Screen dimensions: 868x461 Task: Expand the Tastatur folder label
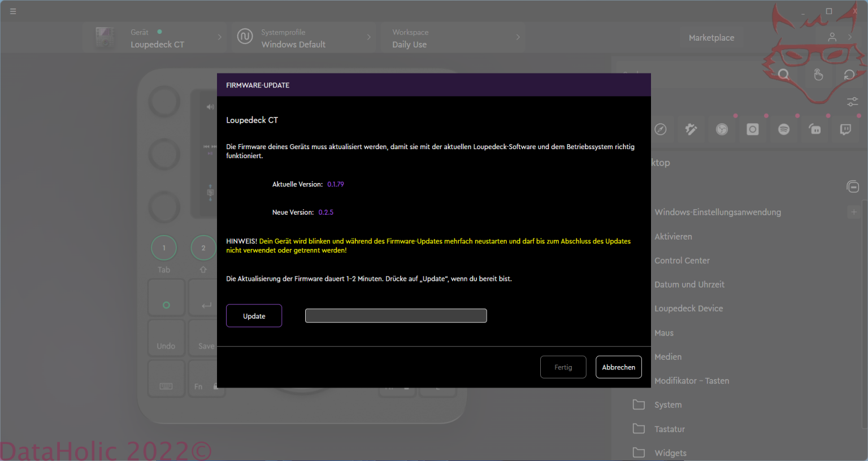tap(670, 429)
